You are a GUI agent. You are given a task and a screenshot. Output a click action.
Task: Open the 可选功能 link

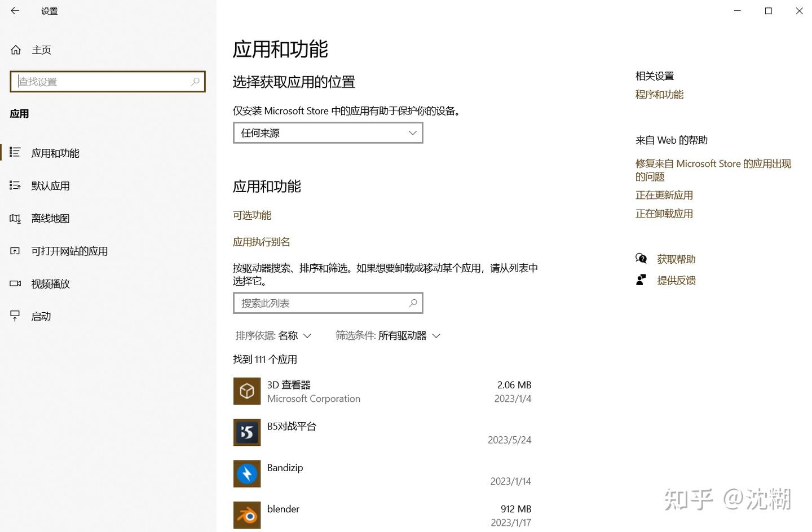click(252, 215)
